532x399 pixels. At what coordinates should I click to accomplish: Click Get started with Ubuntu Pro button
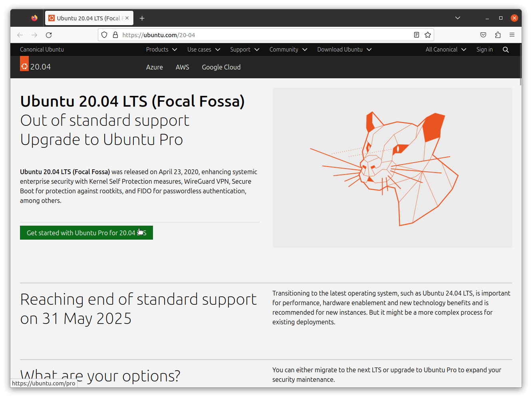(86, 232)
